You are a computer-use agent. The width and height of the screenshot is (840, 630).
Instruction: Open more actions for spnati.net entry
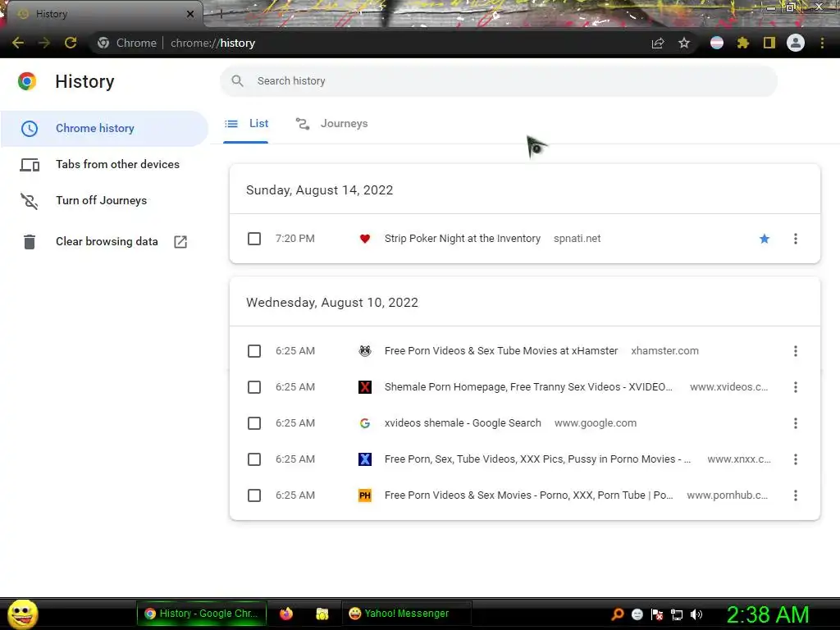click(796, 239)
